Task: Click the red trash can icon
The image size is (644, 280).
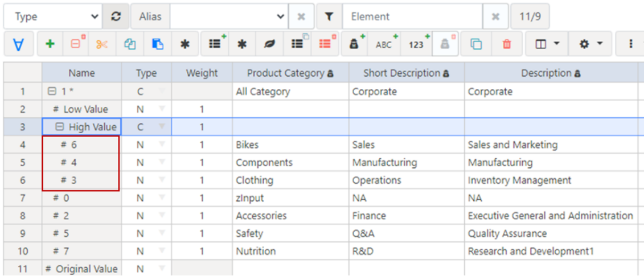Action: click(x=507, y=44)
